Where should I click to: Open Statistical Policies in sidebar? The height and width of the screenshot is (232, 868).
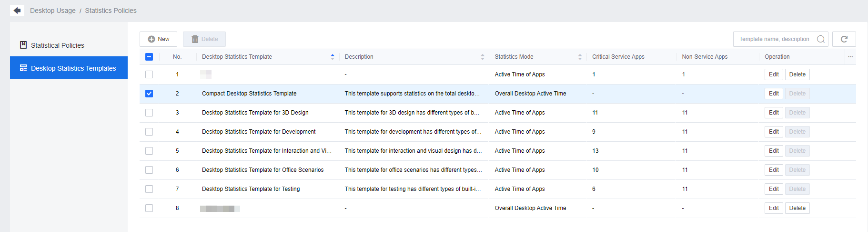(57, 45)
